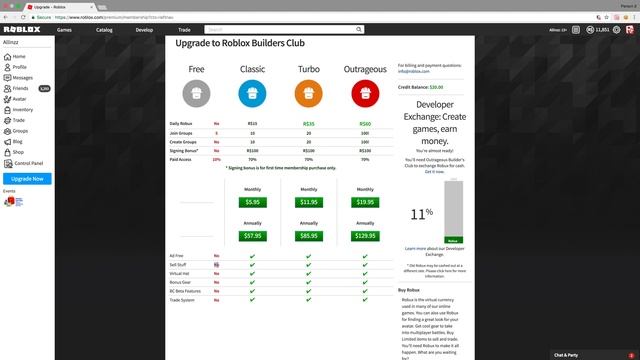Click the orange Turbo membership hat icon
Image resolution: width=640 pixels, height=360 pixels.
[x=309, y=93]
